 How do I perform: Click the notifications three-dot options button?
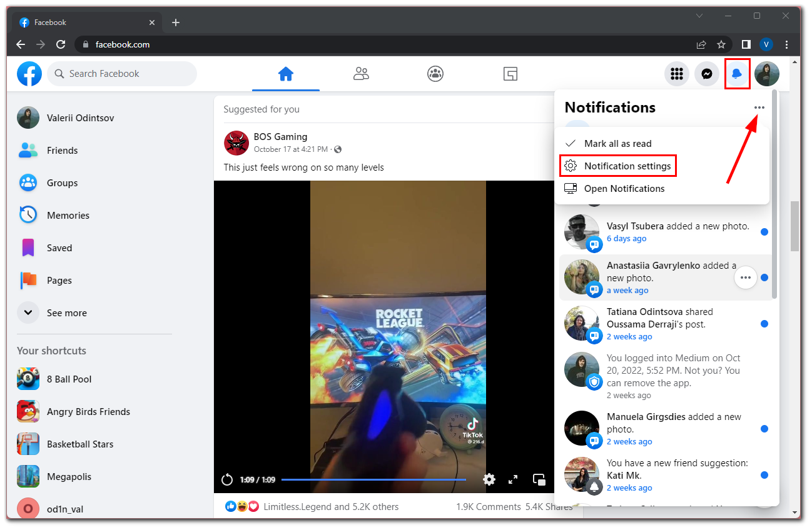coord(759,107)
